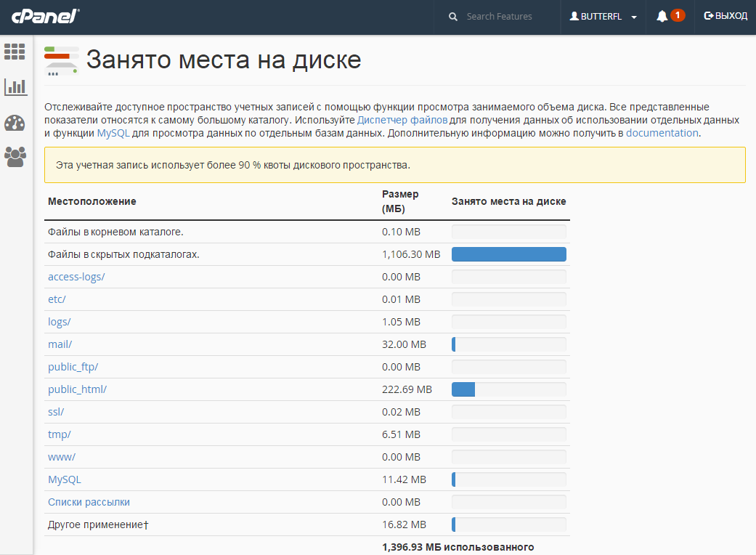Open the public_html/ directory link
756x555 pixels.
[77, 389]
